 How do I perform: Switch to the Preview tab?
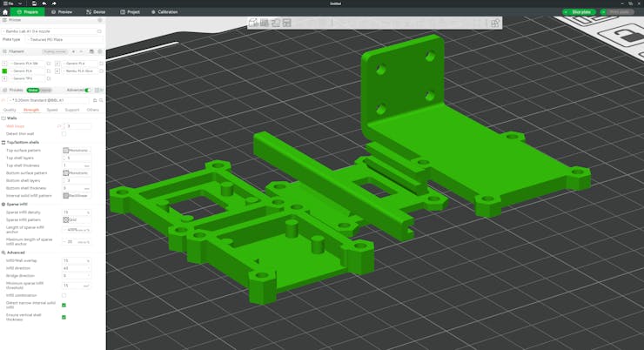coord(62,12)
